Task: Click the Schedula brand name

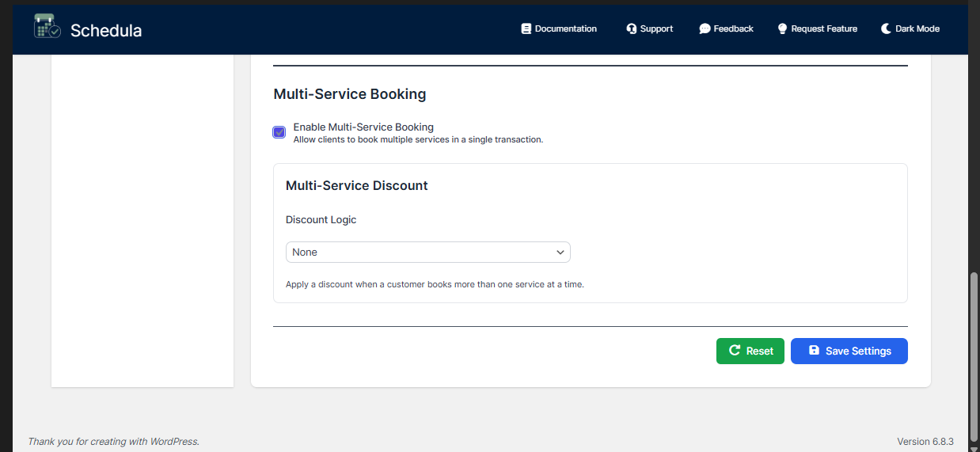Action: click(x=106, y=31)
